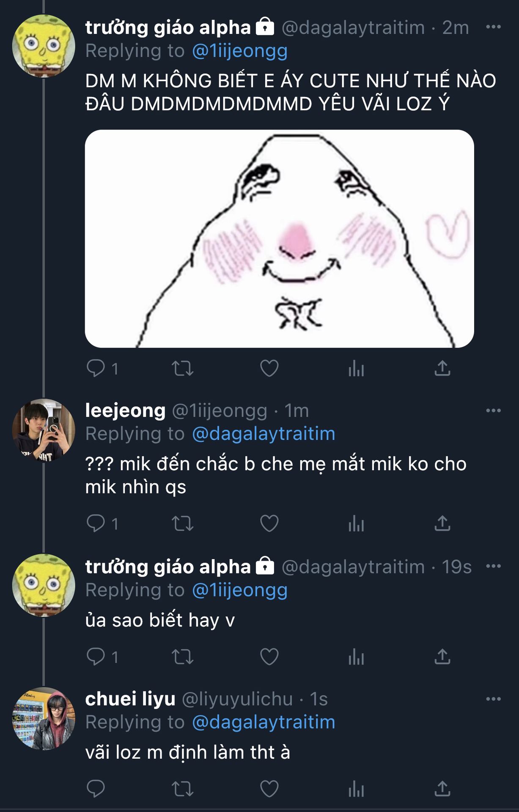This screenshot has width=519, height=812.
Task: Open more options on chuei liyu's tweet
Action: tap(493, 699)
